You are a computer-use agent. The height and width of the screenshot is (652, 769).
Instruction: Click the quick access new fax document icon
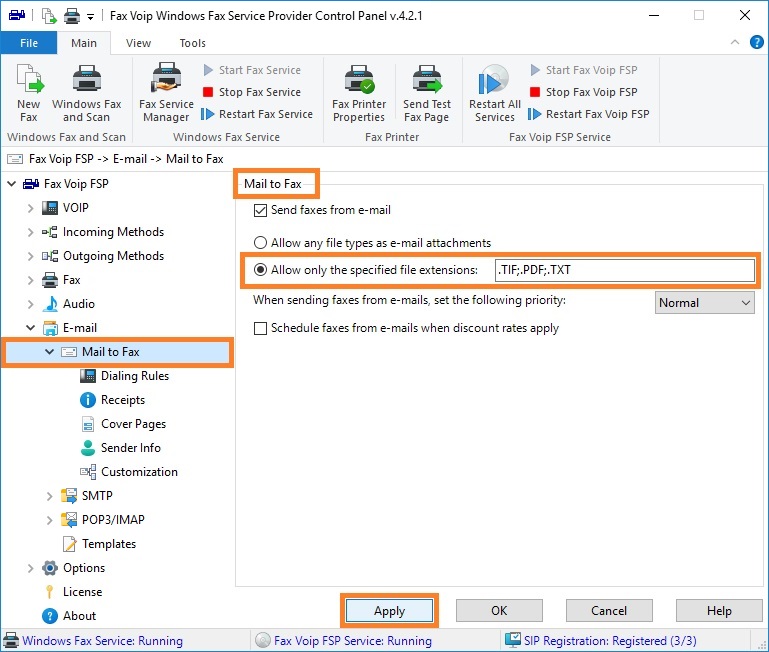click(x=49, y=16)
